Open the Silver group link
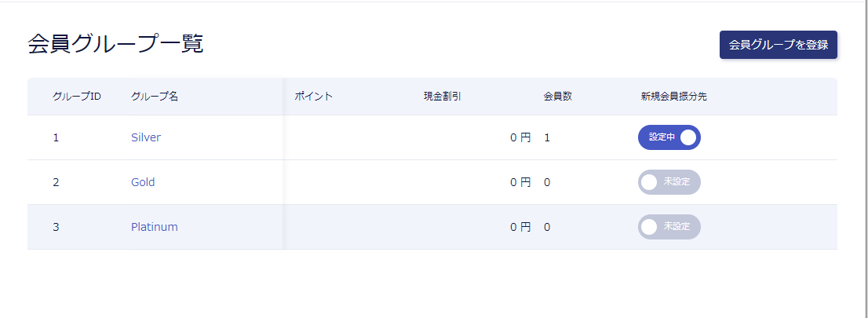The image size is (868, 318). click(146, 137)
